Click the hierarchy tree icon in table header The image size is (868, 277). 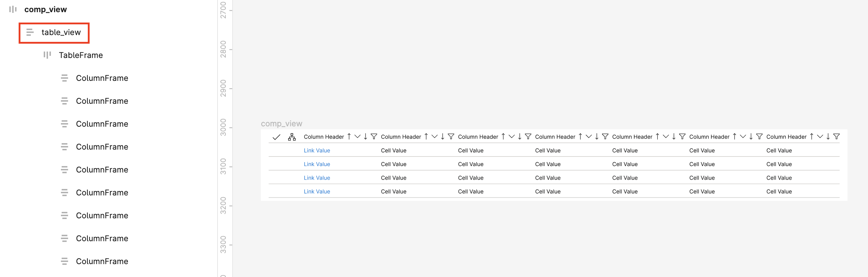tap(292, 137)
